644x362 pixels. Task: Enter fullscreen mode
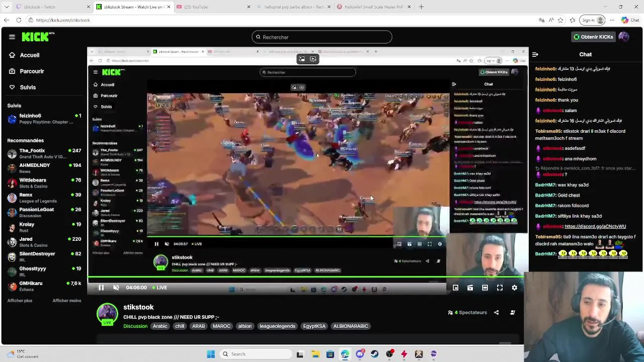click(x=500, y=288)
